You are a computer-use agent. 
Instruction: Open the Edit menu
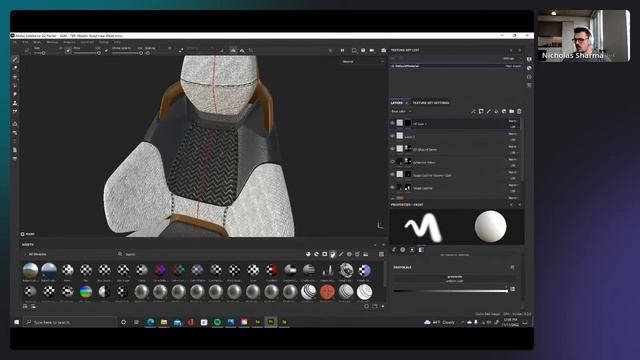tap(25, 42)
